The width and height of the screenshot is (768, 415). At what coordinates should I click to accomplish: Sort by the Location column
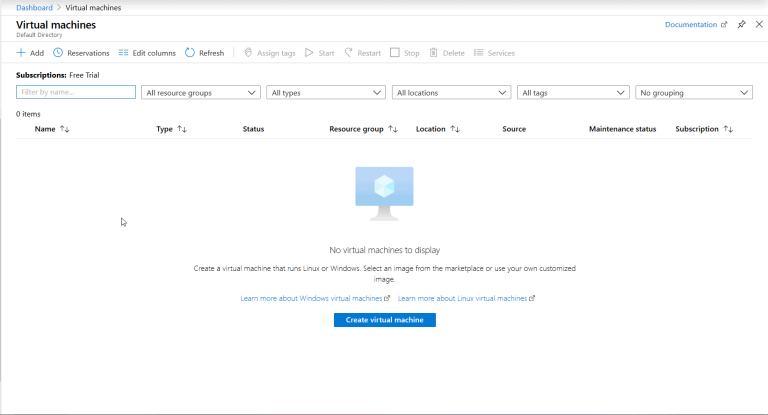click(x=438, y=129)
